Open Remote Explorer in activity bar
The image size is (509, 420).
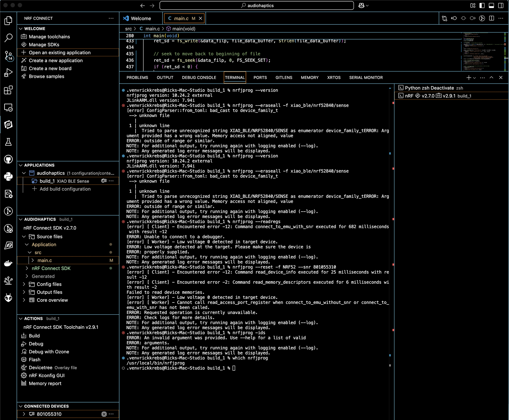(x=8, y=108)
